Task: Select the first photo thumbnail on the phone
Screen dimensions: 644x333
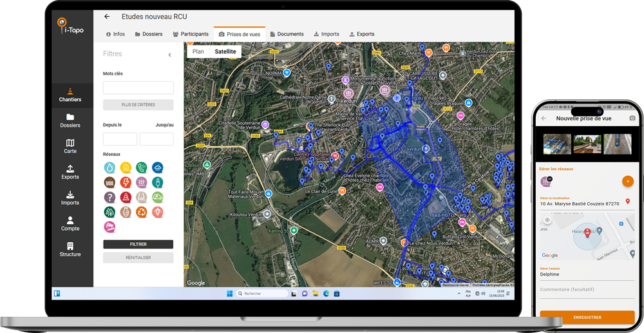Action: pos(556,144)
